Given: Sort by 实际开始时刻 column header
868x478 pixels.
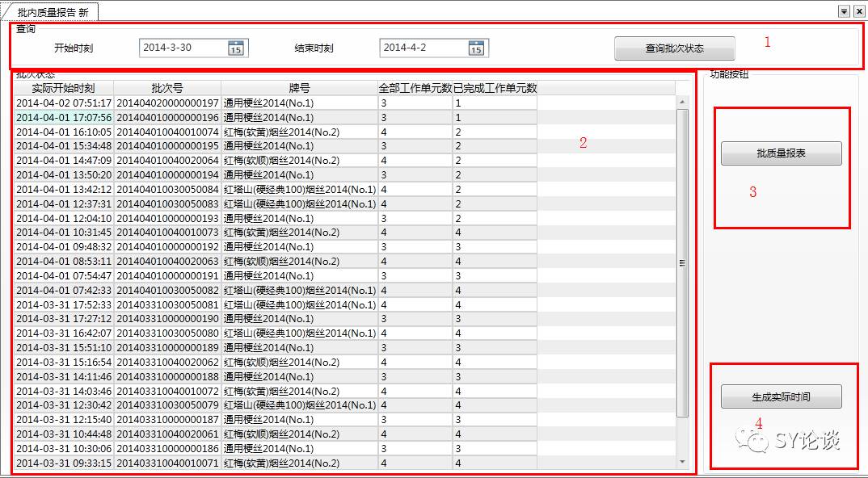Looking at the screenshot, I should (63, 88).
